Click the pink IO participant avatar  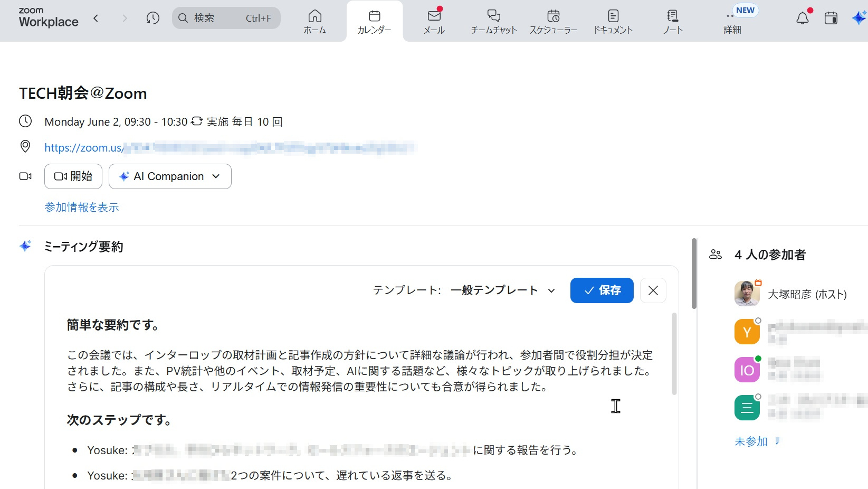[747, 370]
